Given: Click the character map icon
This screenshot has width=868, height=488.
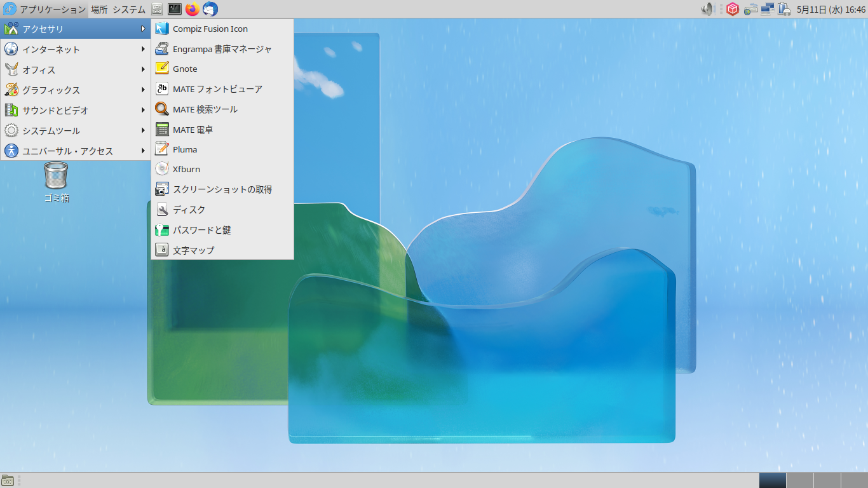Looking at the screenshot, I should pos(162,250).
